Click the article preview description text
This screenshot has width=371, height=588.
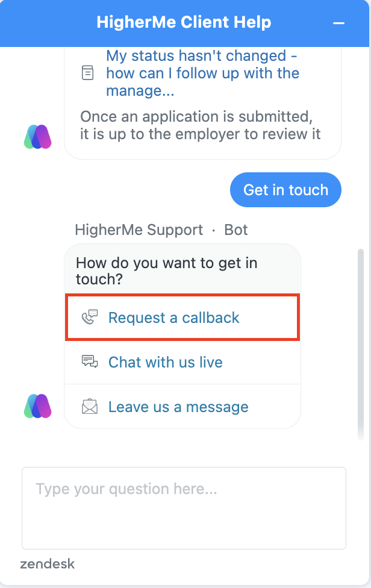pyautogui.click(x=200, y=124)
